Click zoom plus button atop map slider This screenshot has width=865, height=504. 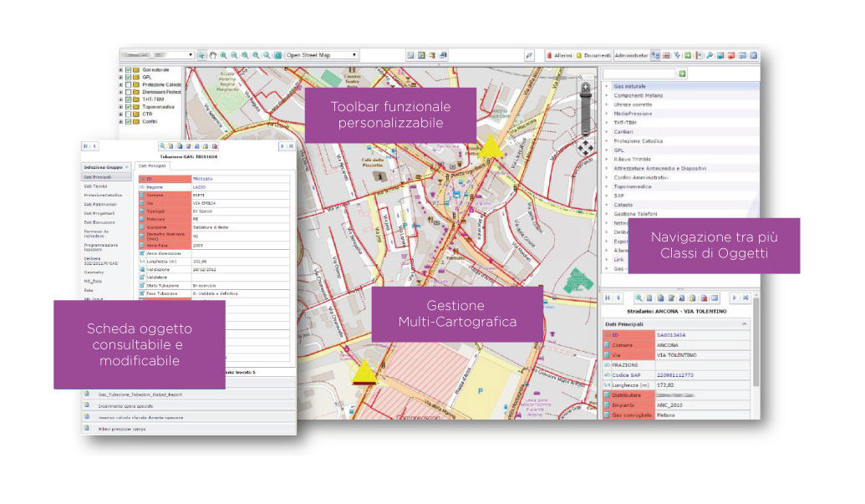click(586, 87)
